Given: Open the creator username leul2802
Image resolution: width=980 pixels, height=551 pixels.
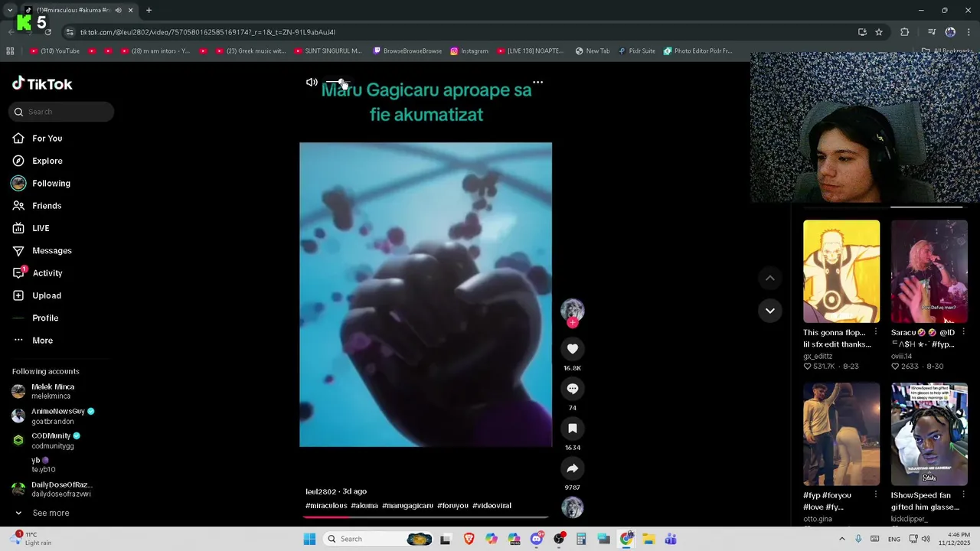Looking at the screenshot, I should click(321, 491).
